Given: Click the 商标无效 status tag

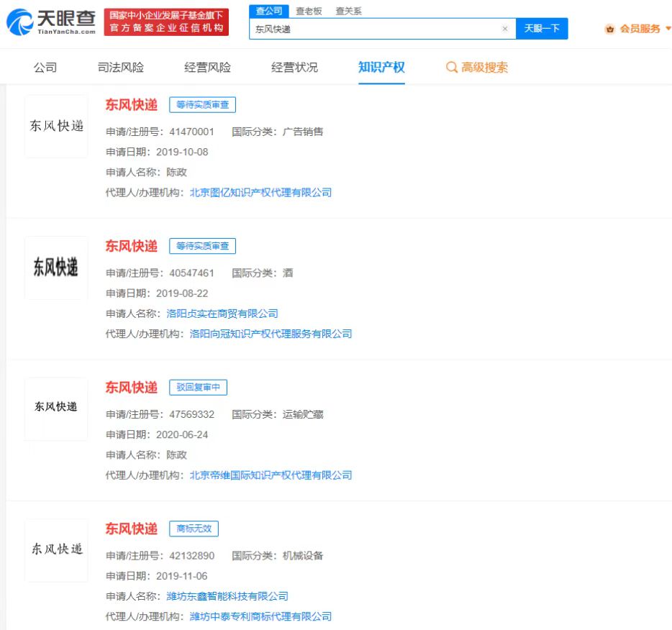Looking at the screenshot, I should click(194, 529).
